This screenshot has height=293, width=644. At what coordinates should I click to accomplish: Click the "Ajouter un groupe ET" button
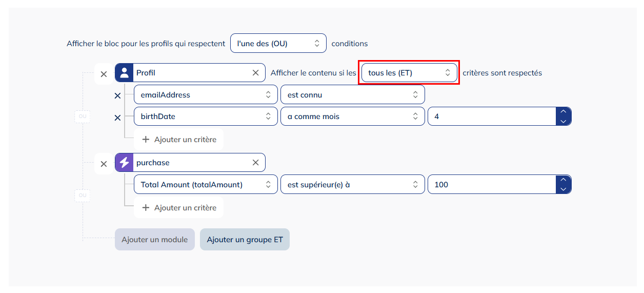(245, 240)
